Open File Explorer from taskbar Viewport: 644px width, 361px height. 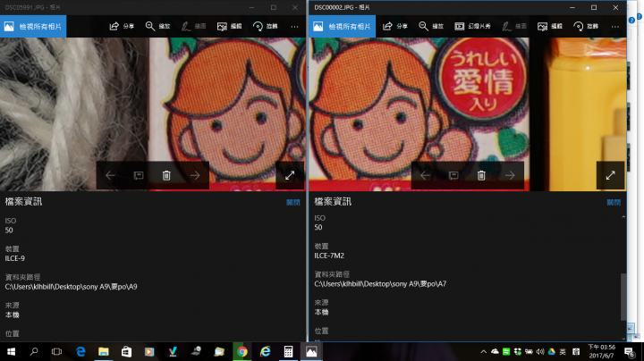pos(104,351)
